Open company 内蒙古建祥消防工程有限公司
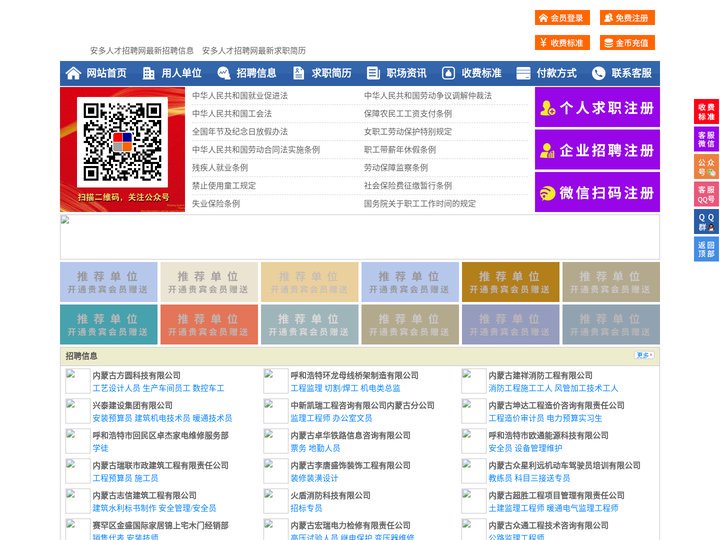Image resolution: width=720 pixels, height=540 pixels. [x=540, y=375]
